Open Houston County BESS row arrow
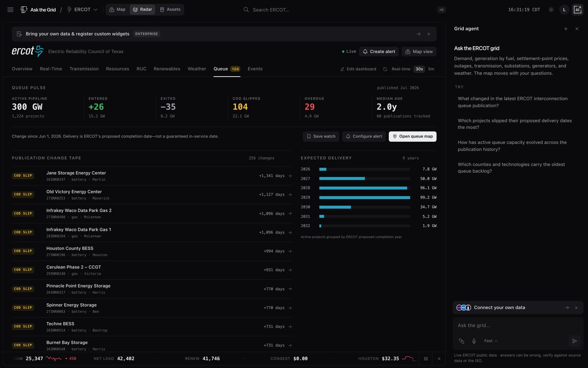 tap(290, 251)
